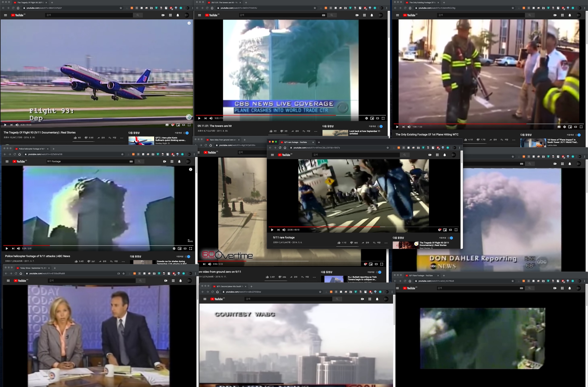
Task: Click share button under Police helicopter video
Action: click(103, 261)
